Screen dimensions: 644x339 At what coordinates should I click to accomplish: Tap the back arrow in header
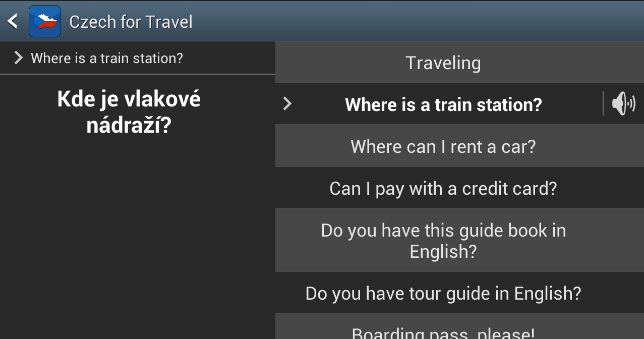click(x=13, y=21)
